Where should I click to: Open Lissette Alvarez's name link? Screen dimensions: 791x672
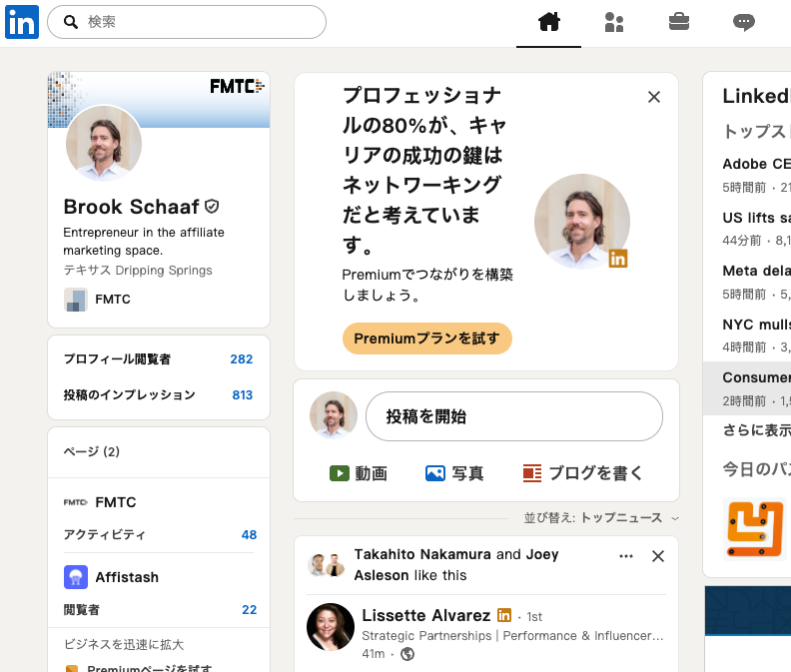pos(426,615)
